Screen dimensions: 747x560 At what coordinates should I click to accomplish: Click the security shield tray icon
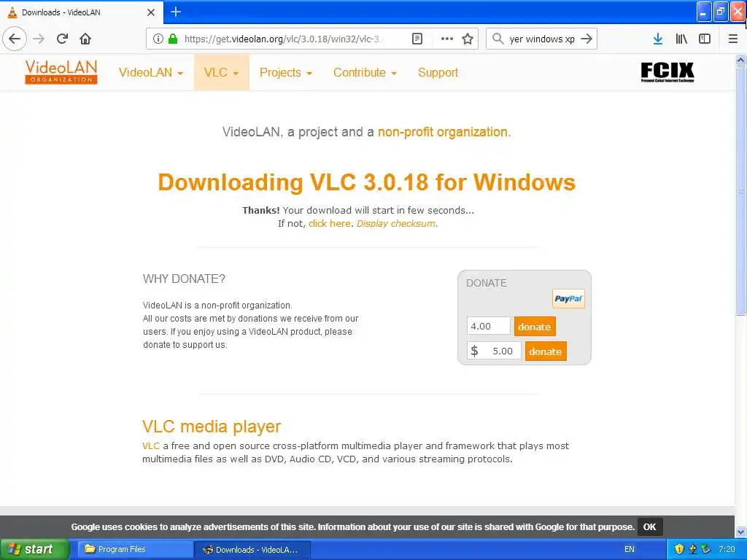679,549
